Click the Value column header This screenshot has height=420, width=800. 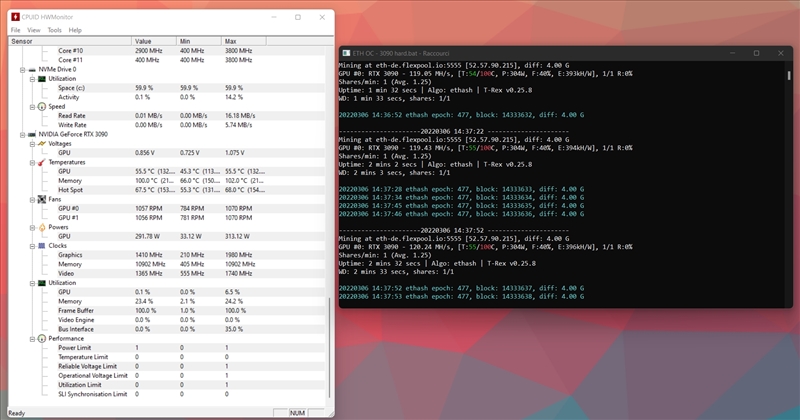tap(154, 41)
